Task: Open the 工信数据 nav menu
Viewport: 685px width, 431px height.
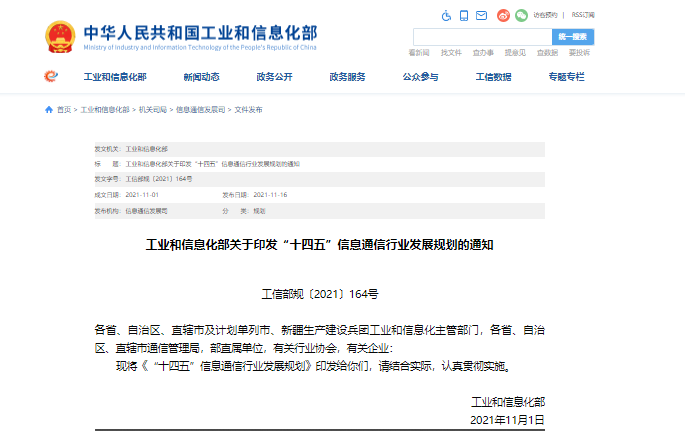Action: (x=493, y=77)
